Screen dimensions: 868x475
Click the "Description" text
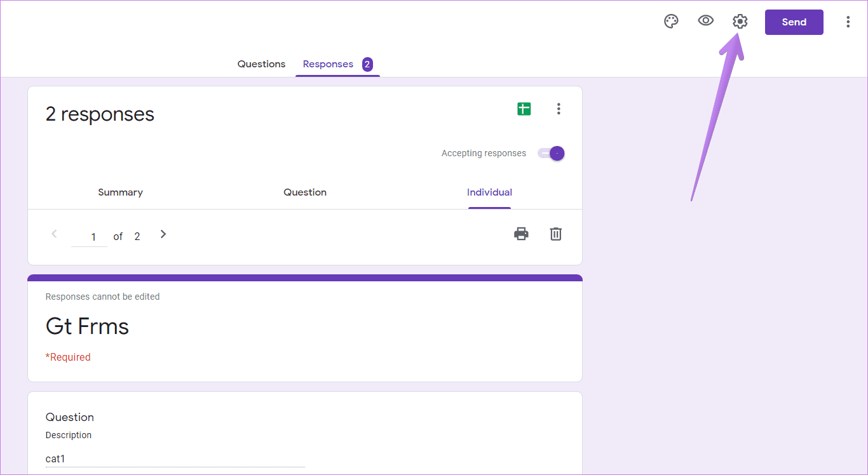pos(69,435)
